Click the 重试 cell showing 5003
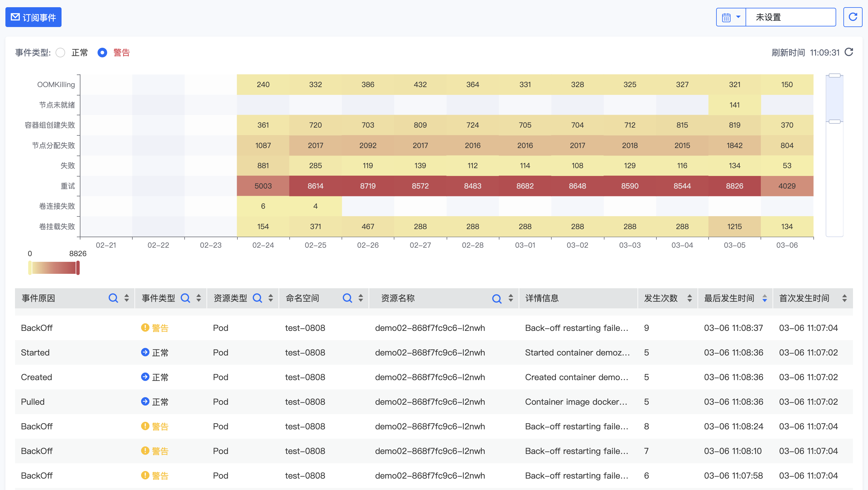 point(263,186)
